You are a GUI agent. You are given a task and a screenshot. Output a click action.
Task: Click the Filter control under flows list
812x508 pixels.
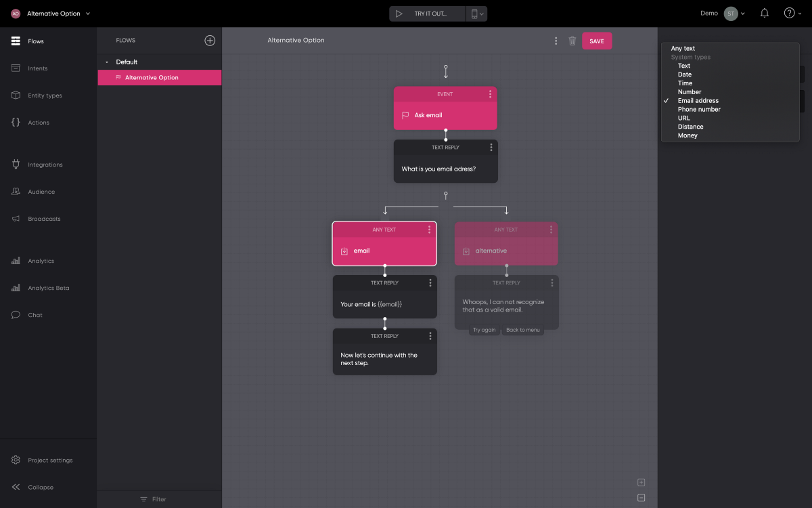153,499
